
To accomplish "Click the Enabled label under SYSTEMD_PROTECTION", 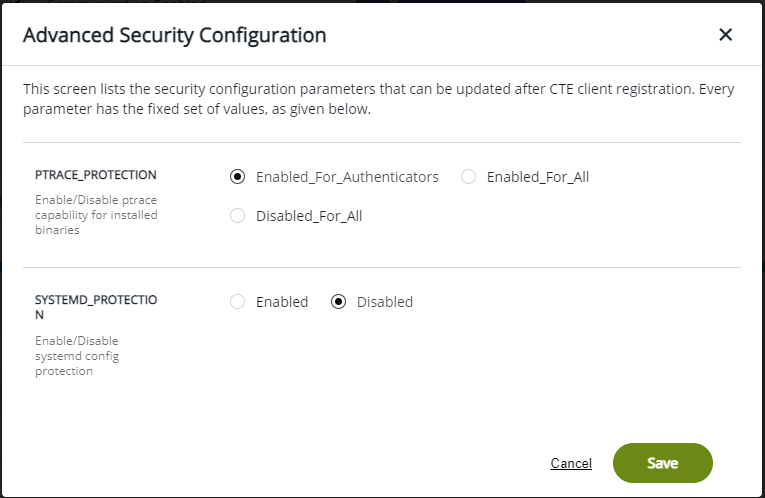I will [282, 302].
